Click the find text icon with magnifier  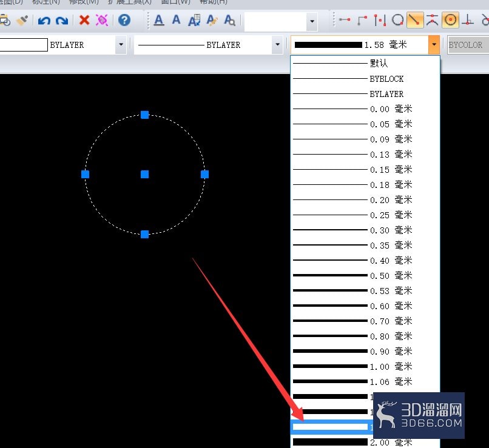[230, 20]
